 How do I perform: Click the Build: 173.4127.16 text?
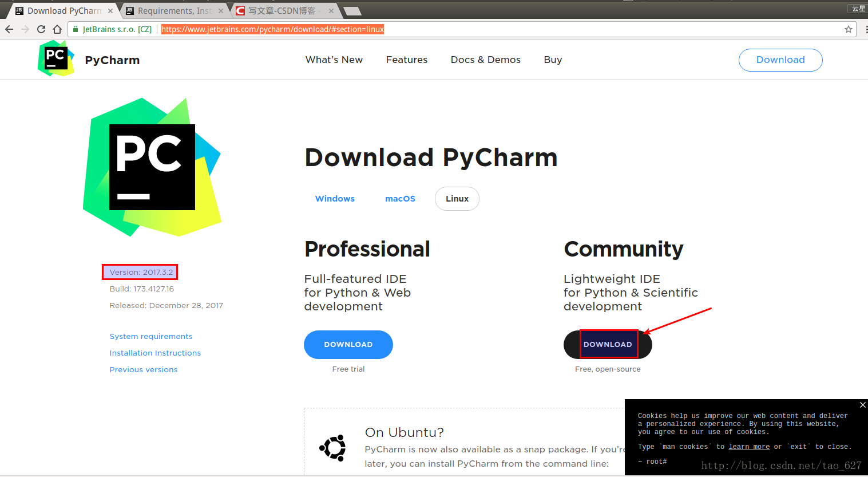(x=142, y=289)
